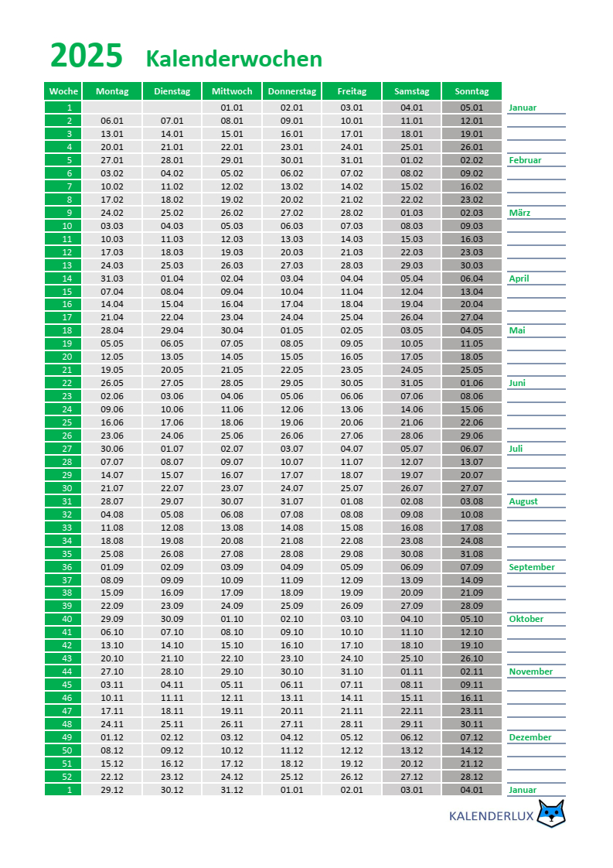This screenshot has height=868, width=613.
Task: Click the Kalenderlux fox logo icon
Action: [551, 814]
